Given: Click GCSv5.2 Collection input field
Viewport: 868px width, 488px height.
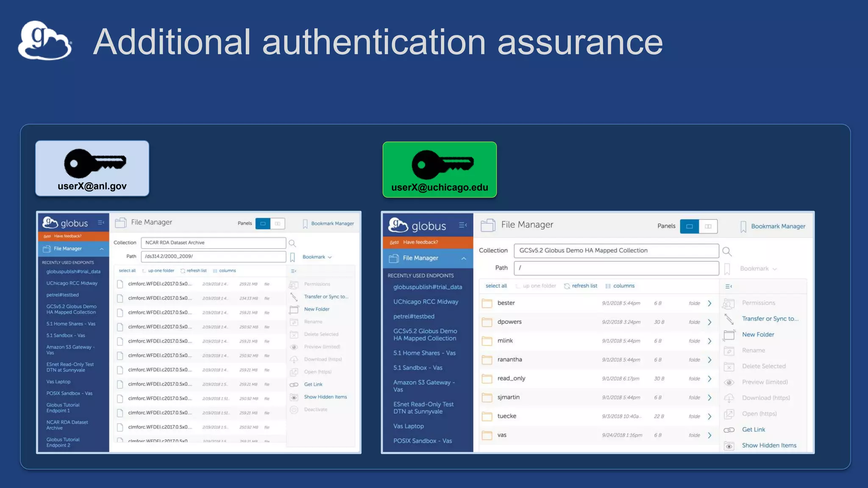Looking at the screenshot, I should pyautogui.click(x=616, y=251).
